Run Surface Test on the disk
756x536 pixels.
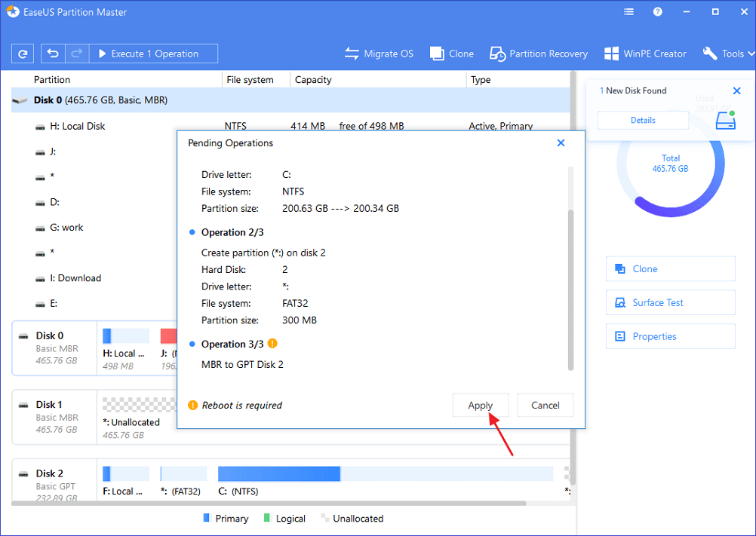point(670,302)
